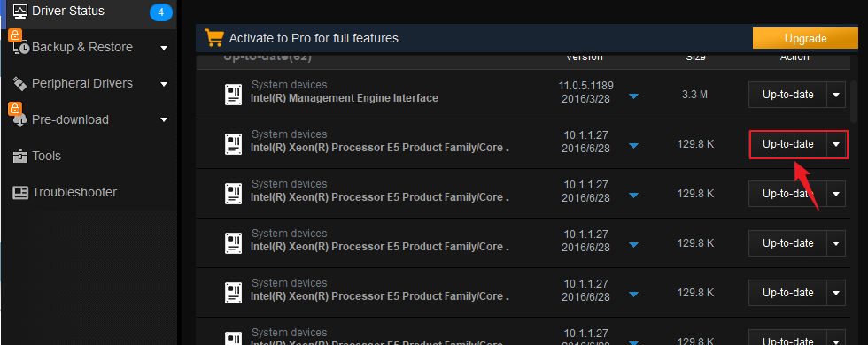Open the Backup & Restore section
The height and width of the screenshot is (345, 868).
81,48
